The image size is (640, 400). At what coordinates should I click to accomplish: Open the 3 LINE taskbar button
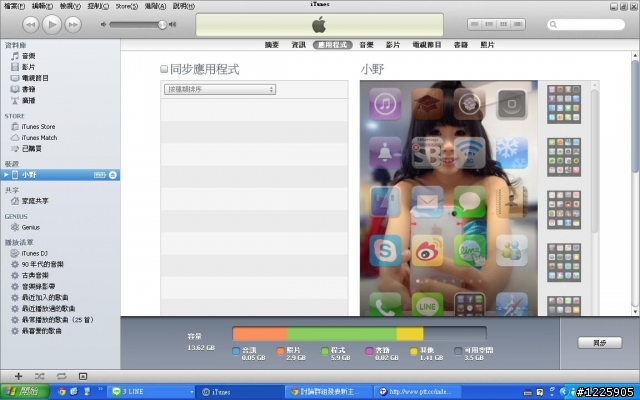click(x=152, y=392)
